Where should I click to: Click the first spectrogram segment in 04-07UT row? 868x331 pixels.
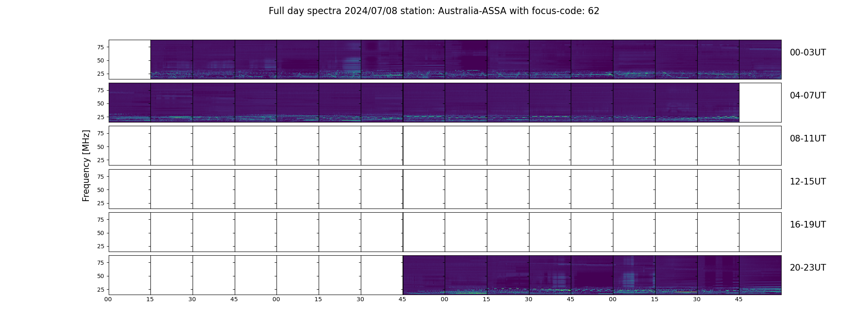(130, 103)
